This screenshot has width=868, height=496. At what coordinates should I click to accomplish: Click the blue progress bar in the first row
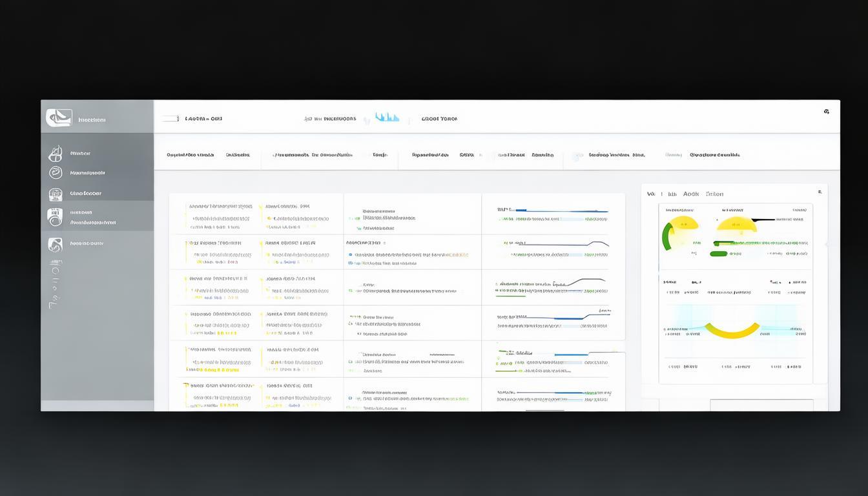pyautogui.click(x=561, y=211)
